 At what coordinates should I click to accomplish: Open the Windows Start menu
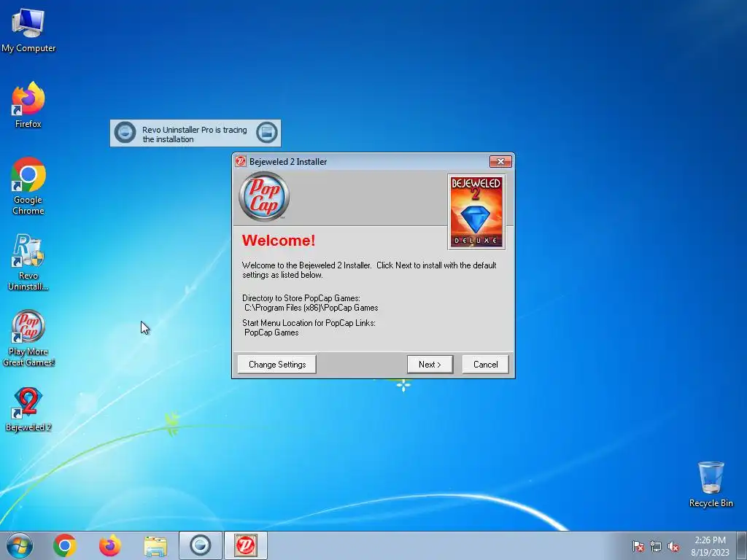(x=19, y=545)
